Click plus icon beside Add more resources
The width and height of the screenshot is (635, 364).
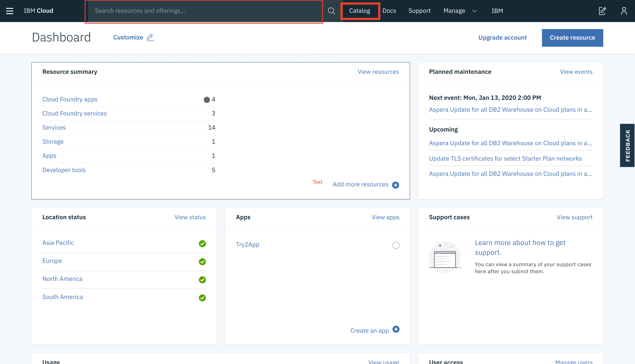pos(395,185)
